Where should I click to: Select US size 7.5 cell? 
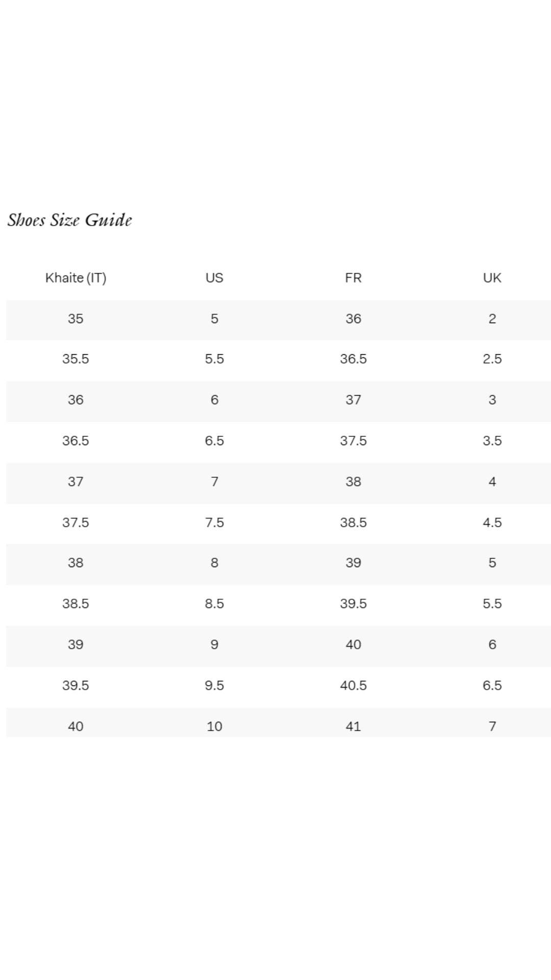click(214, 522)
